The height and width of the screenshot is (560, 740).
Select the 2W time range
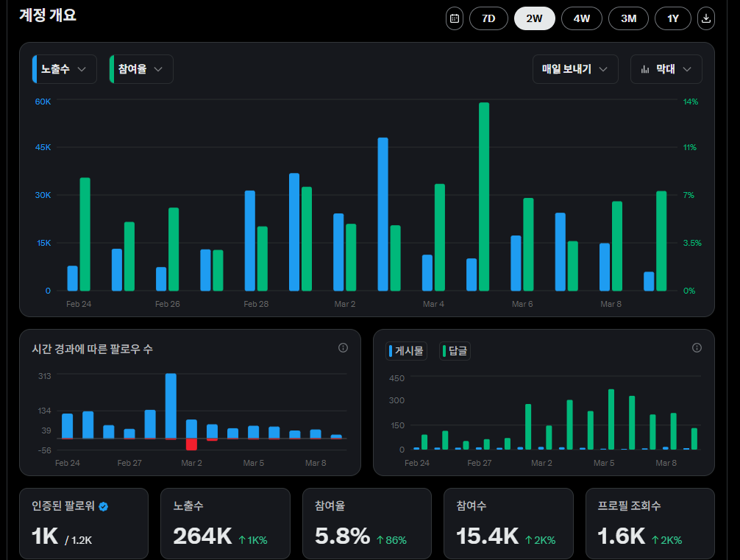tap(534, 18)
